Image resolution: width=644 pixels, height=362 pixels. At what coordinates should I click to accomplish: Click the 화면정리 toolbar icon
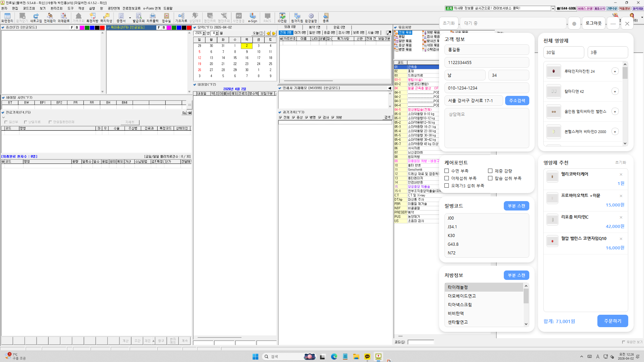[7, 18]
